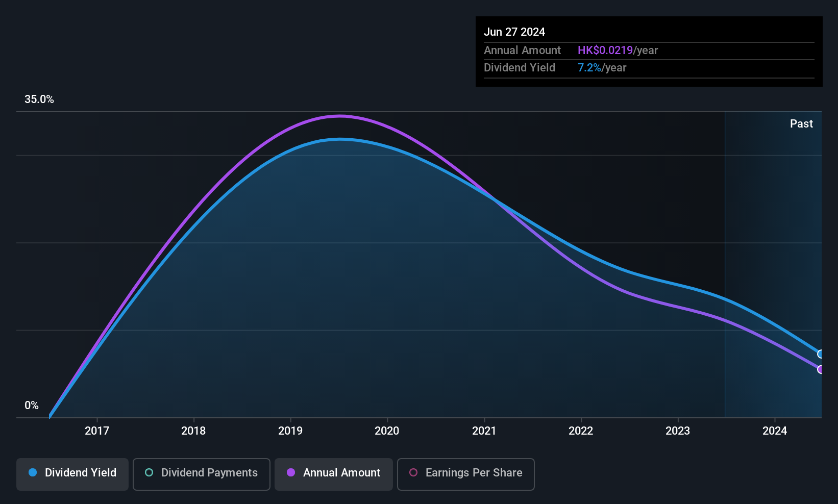Toggle the Annual Amount series
This screenshot has height=504, width=838.
click(334, 474)
